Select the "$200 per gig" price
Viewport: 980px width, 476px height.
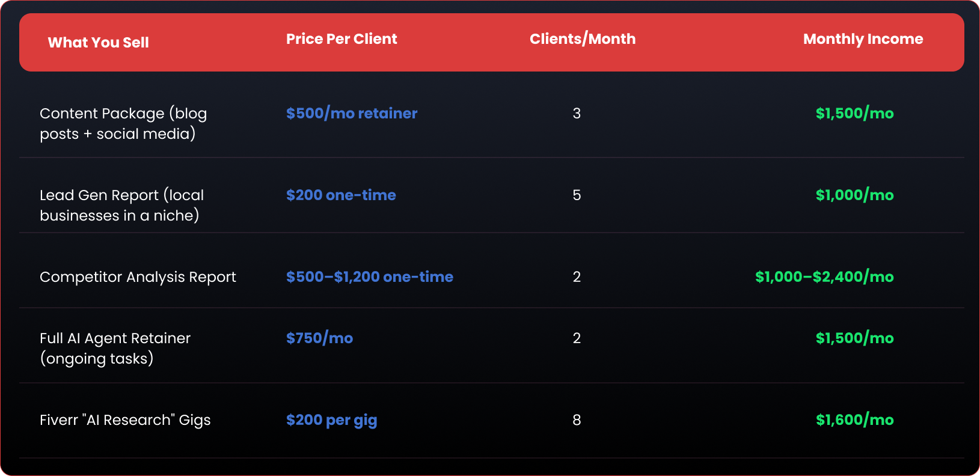(331, 420)
